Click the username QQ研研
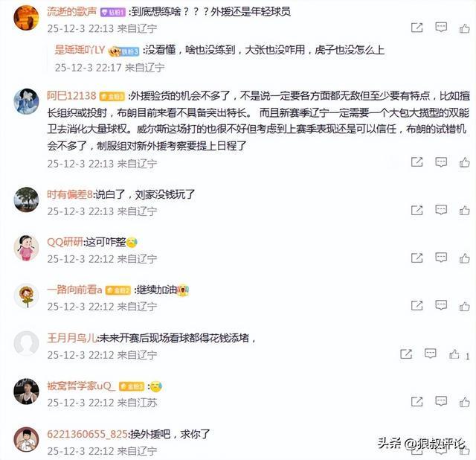This screenshot has width=476, height=460. (65, 242)
